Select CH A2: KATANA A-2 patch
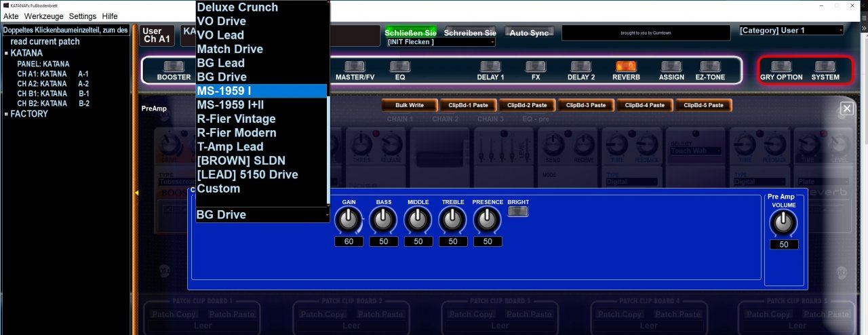This screenshot has width=868, height=335. 53,83
